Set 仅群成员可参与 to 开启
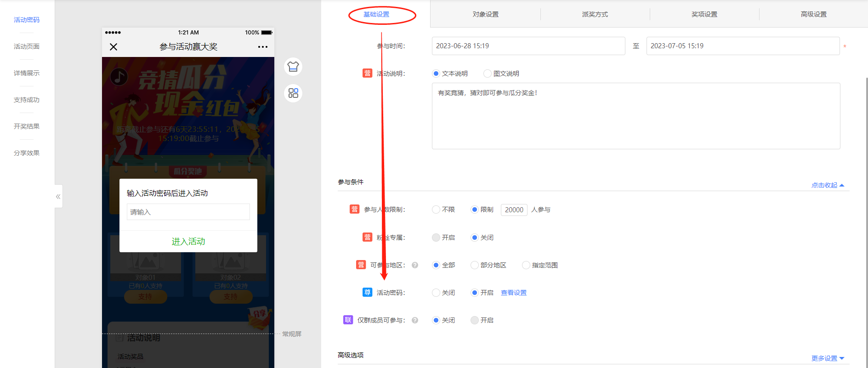Image resolution: width=868 pixels, height=368 pixels. [475, 320]
